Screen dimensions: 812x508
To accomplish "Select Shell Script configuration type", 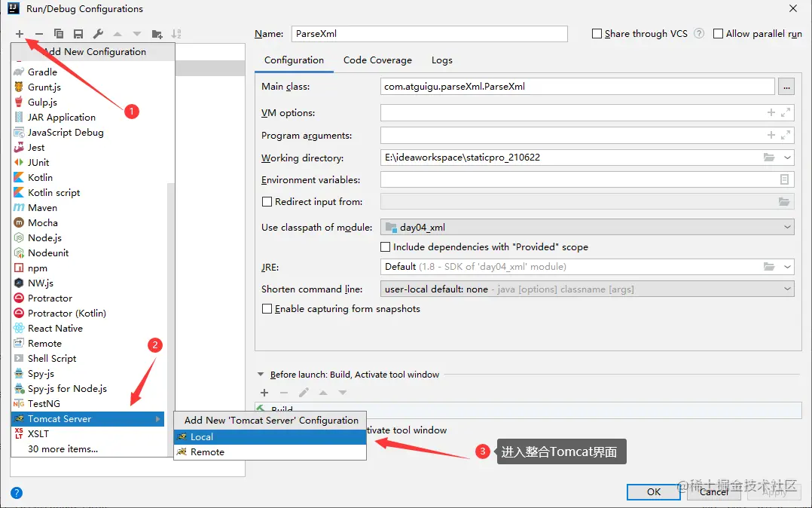I will [87, 358].
